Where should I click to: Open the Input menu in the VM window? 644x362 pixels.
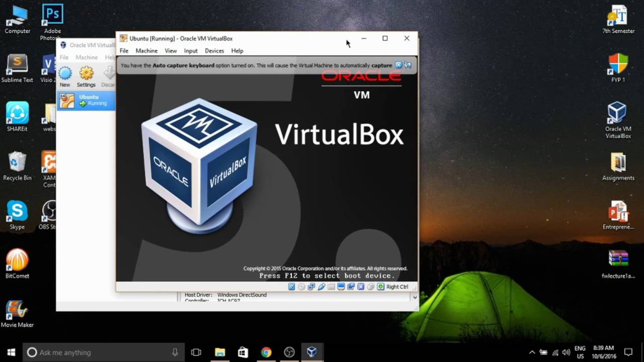pos(191,51)
